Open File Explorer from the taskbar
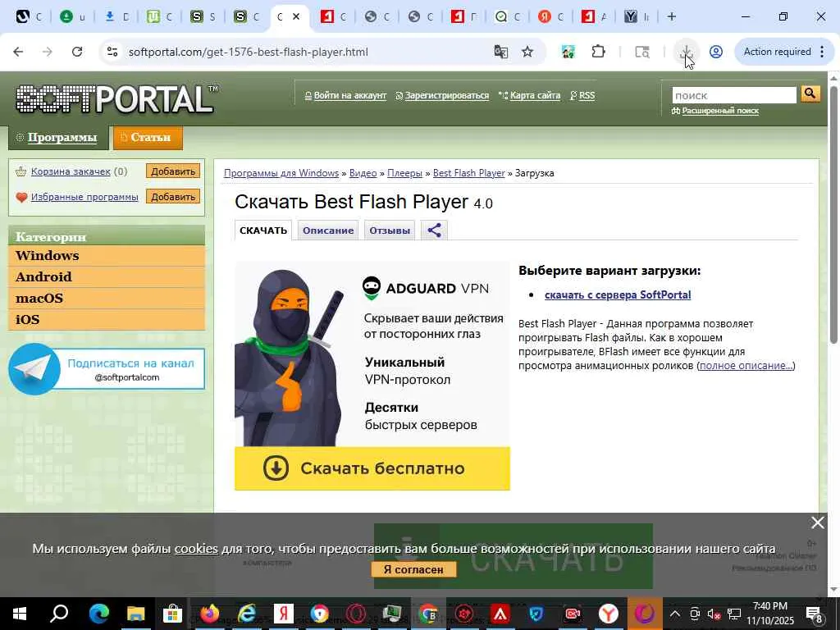Viewport: 840px width, 630px height. pyautogui.click(x=135, y=614)
